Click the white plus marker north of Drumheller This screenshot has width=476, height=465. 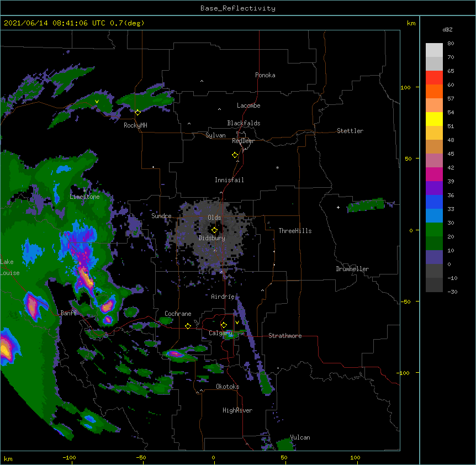point(338,207)
